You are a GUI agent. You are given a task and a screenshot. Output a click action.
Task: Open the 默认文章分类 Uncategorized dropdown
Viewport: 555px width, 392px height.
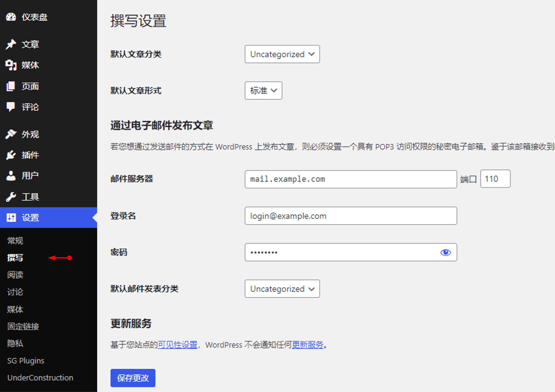tap(282, 54)
